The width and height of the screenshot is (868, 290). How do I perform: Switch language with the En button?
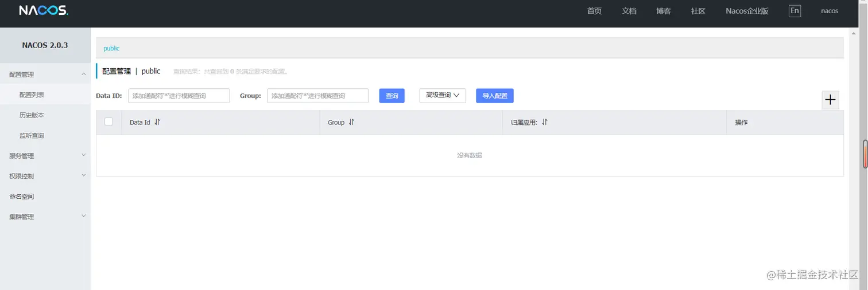(x=795, y=11)
